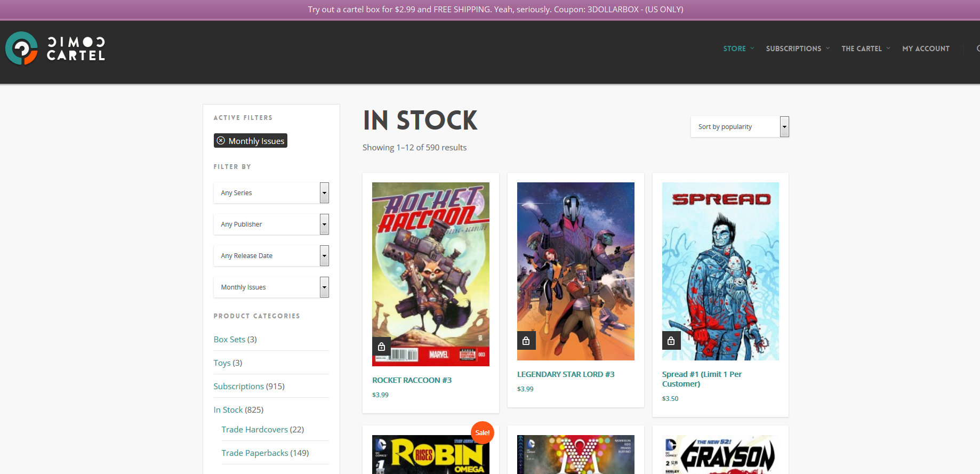Open The Cartel menu
This screenshot has height=474, width=980.
coord(861,49)
